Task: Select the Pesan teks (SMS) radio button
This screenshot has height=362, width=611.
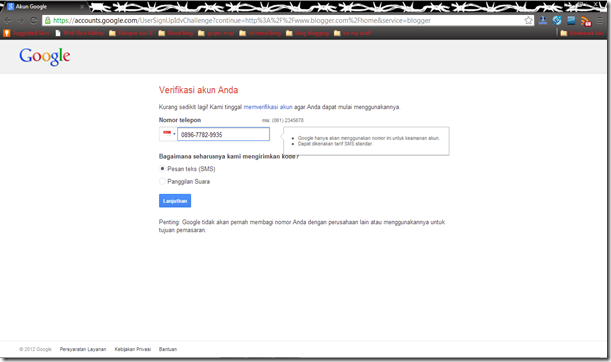Action: click(x=162, y=169)
